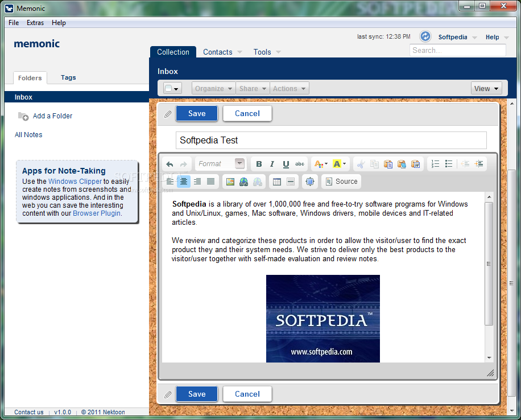
Task: Insert a horizontal line
Action: tap(291, 182)
